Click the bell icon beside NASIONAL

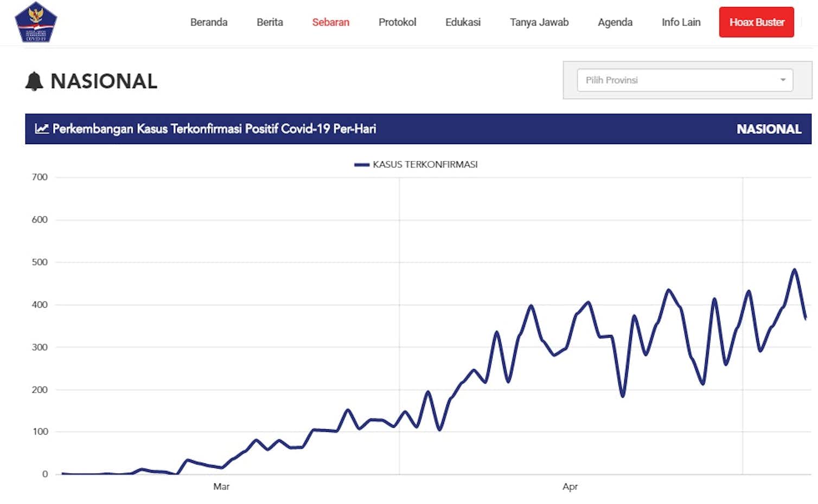(34, 81)
